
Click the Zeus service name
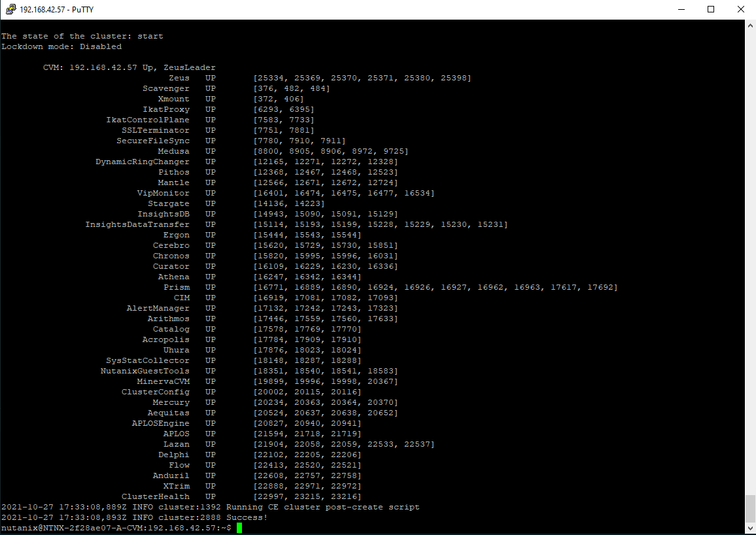179,78
